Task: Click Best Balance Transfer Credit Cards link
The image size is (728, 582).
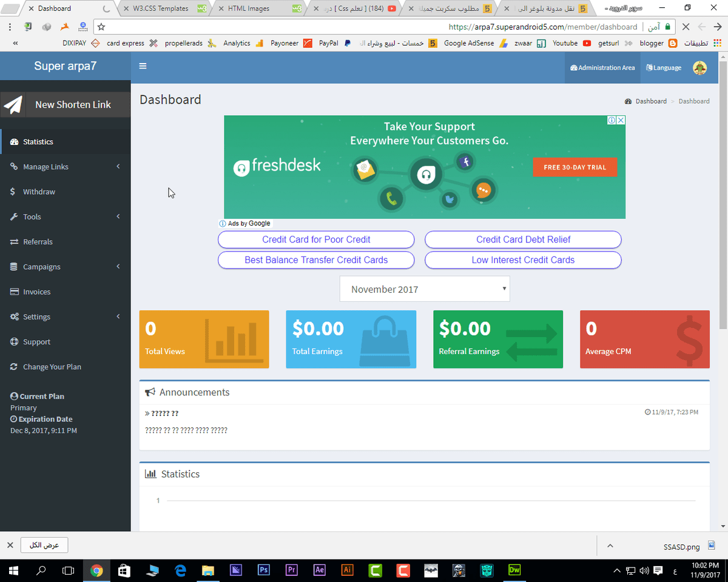Action: tap(316, 259)
